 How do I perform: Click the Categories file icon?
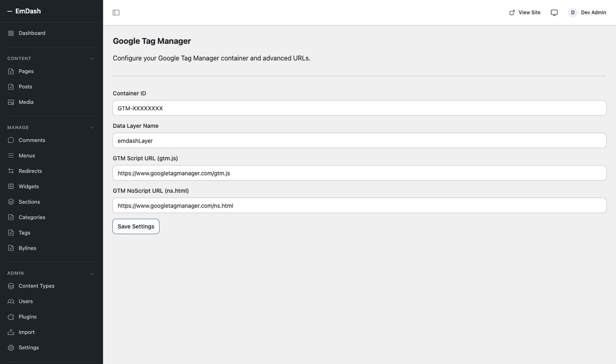tap(11, 217)
